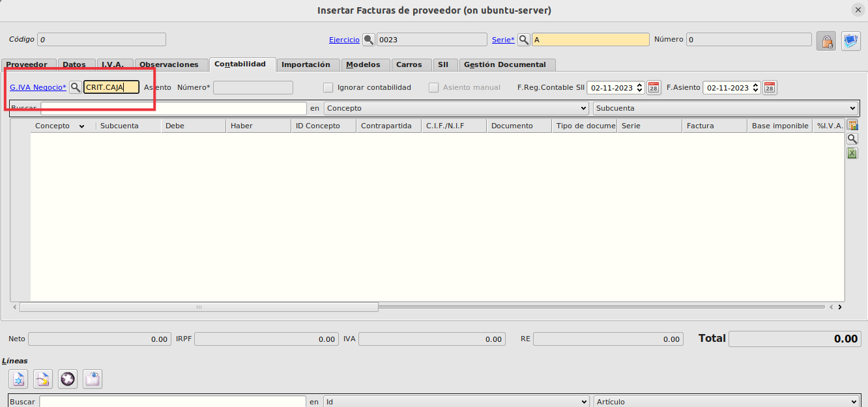This screenshot has width=868, height=407.
Task: Focus the Buscar field under Líneas
Action: tap(173, 402)
